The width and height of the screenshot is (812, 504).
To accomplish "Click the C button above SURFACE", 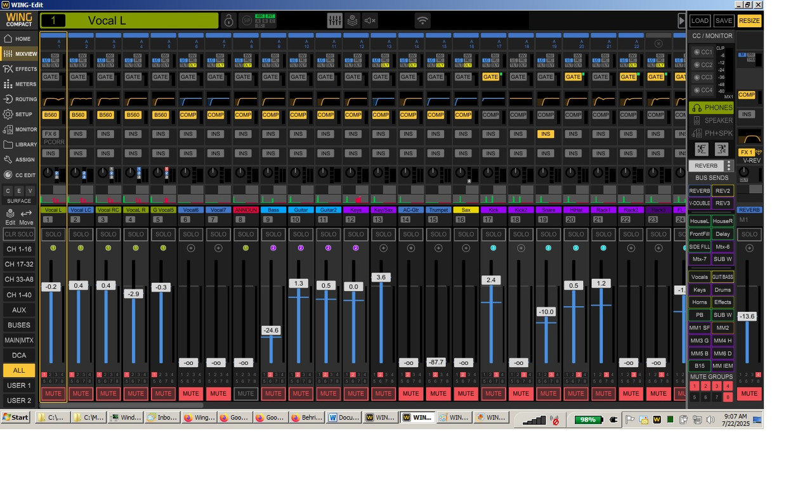I will 8,191.
